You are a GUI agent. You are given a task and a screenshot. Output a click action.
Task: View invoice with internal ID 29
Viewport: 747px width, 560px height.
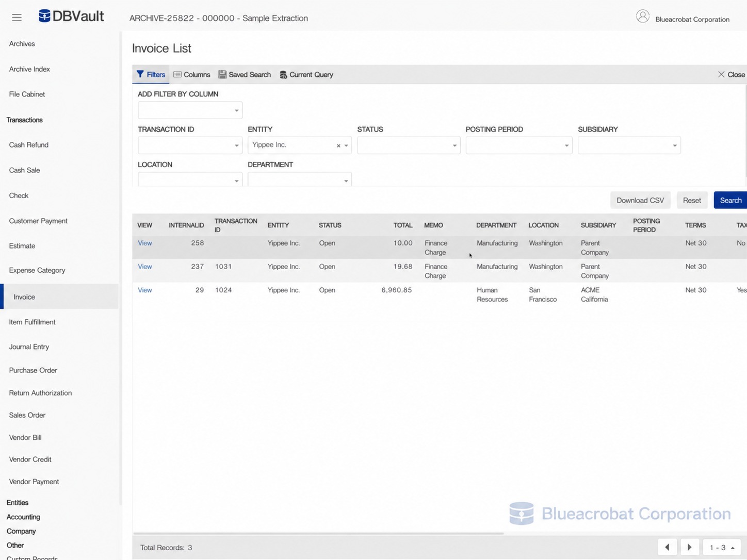click(x=145, y=290)
